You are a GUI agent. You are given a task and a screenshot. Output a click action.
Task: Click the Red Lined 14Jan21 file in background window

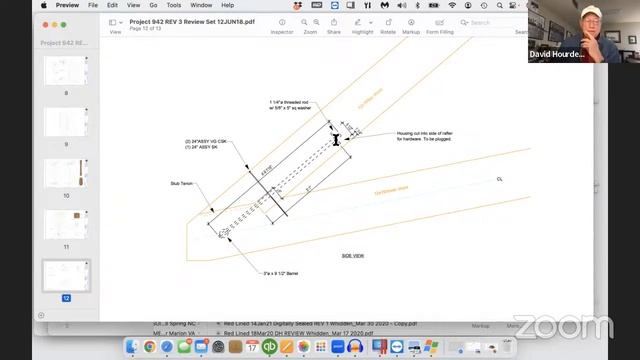tap(320, 323)
